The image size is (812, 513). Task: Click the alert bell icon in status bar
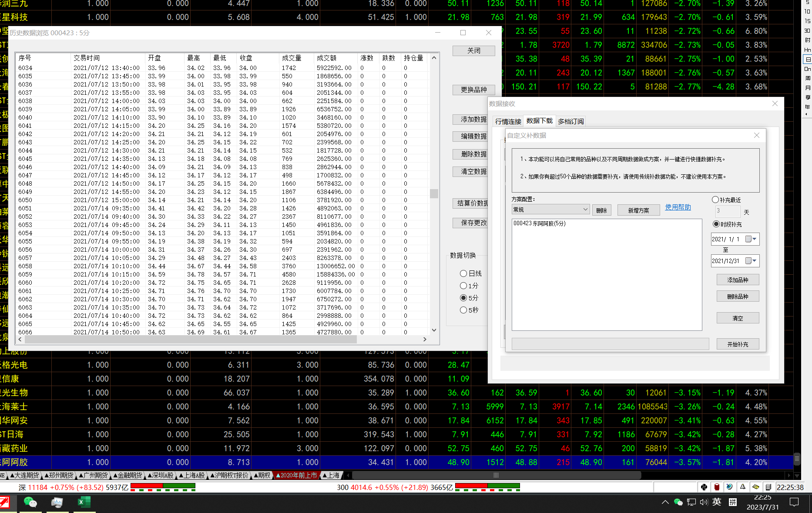click(x=743, y=487)
